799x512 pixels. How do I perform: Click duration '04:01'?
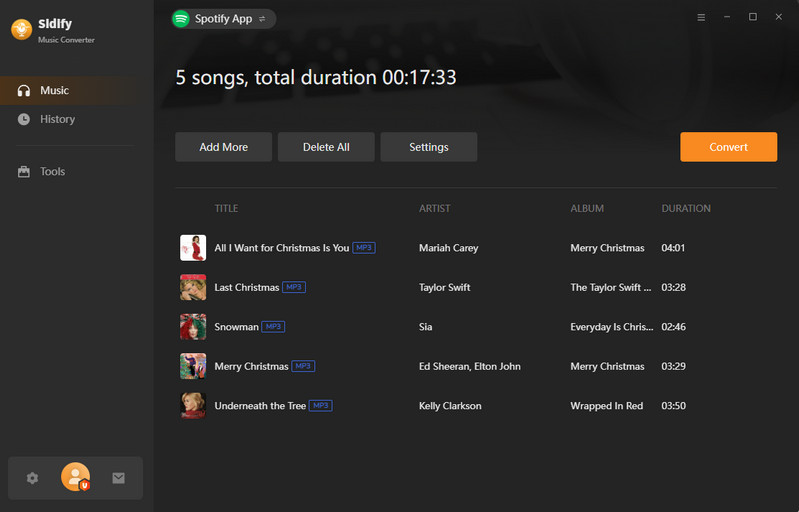tap(673, 248)
